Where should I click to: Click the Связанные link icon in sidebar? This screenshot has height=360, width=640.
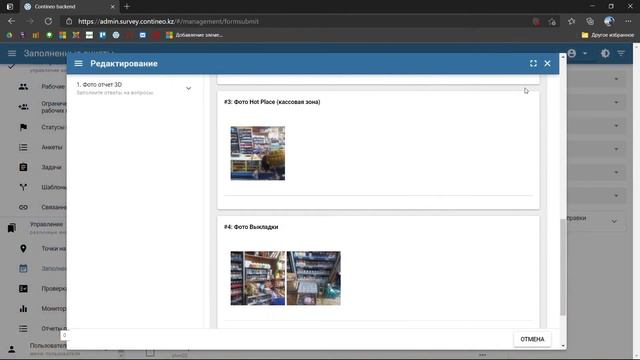23,207
